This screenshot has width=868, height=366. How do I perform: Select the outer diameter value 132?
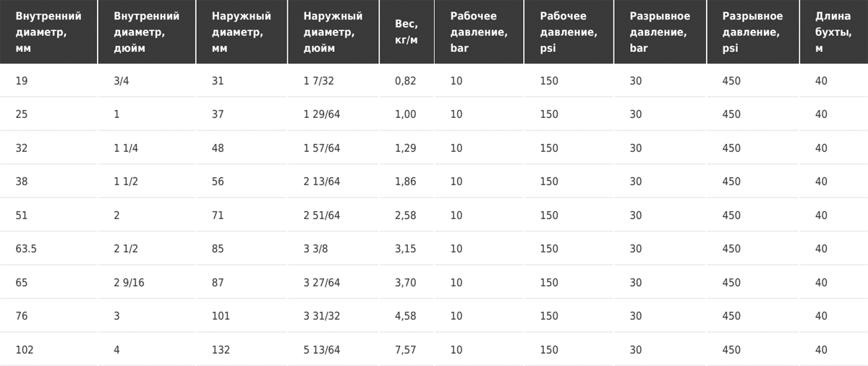click(221, 350)
